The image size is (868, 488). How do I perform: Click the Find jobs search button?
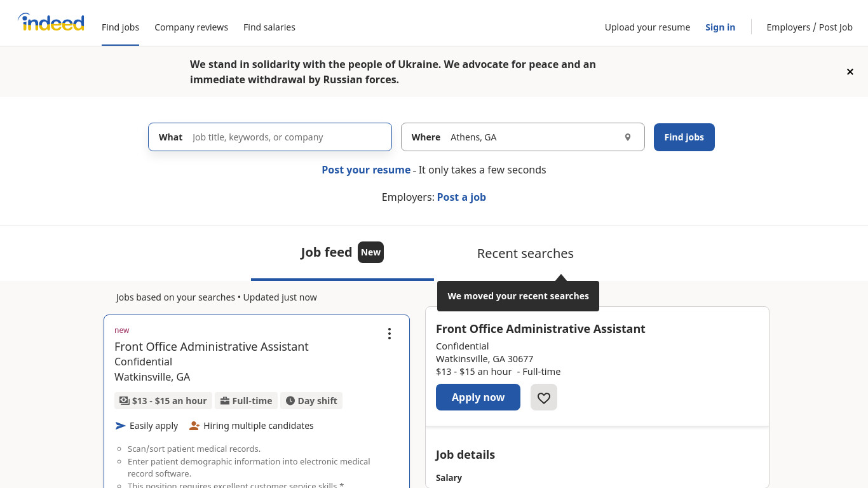pyautogui.click(x=684, y=137)
